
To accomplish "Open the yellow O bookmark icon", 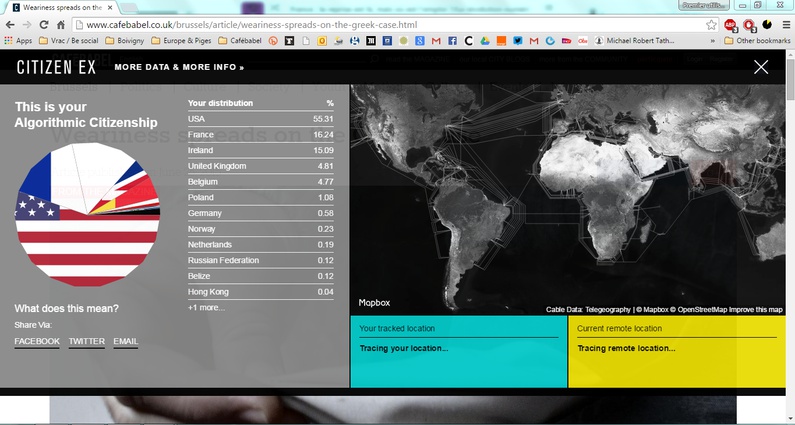I will [322, 41].
